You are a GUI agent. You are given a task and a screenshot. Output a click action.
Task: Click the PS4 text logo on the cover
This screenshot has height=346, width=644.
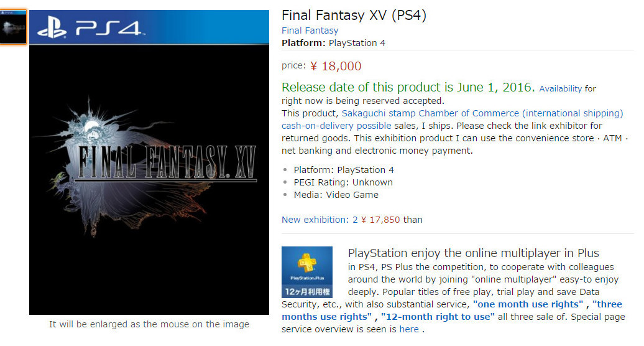[x=109, y=28]
